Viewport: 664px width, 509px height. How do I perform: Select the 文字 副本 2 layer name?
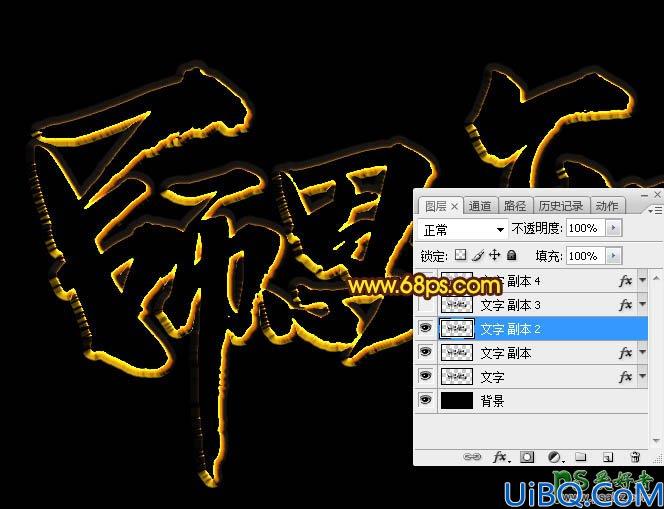point(510,329)
